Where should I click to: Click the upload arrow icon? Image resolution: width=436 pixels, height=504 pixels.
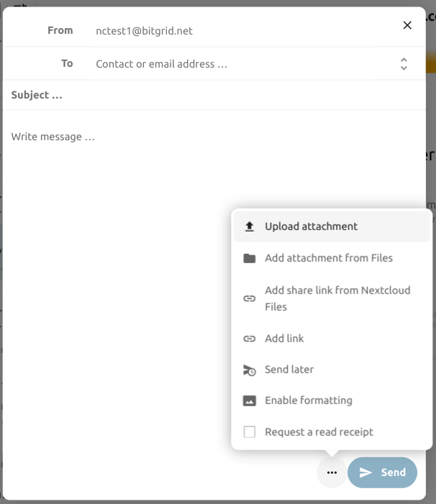pyautogui.click(x=250, y=226)
